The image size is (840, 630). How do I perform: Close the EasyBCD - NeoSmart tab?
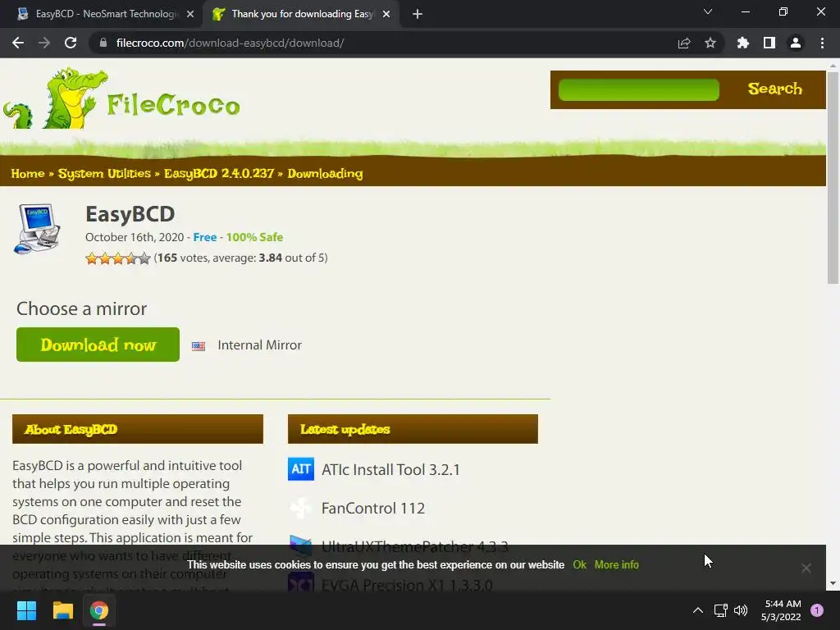pyautogui.click(x=190, y=15)
